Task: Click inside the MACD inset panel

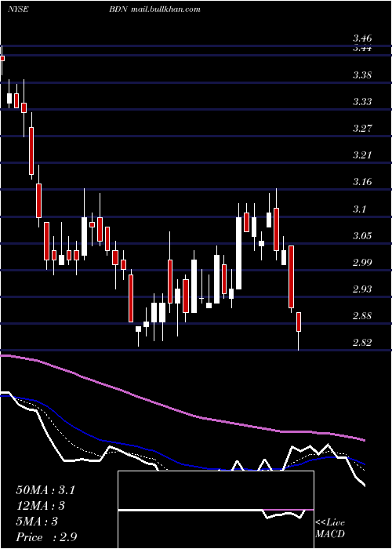Action: pos(216,510)
